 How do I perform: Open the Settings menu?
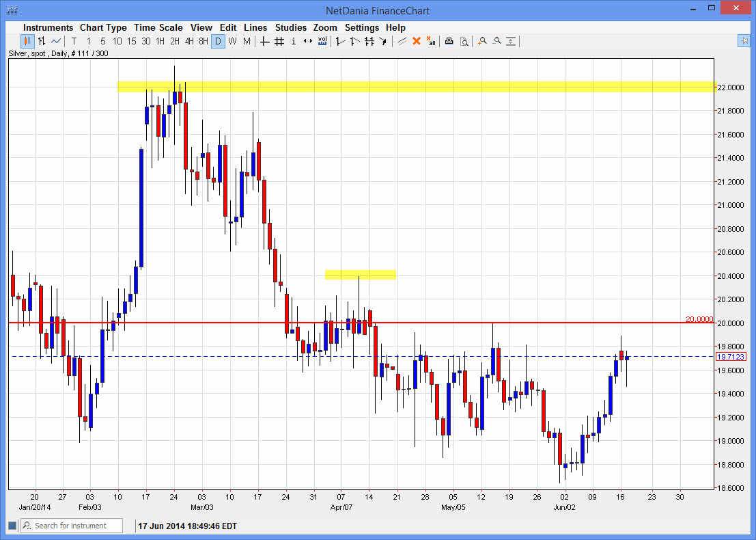[x=362, y=27]
